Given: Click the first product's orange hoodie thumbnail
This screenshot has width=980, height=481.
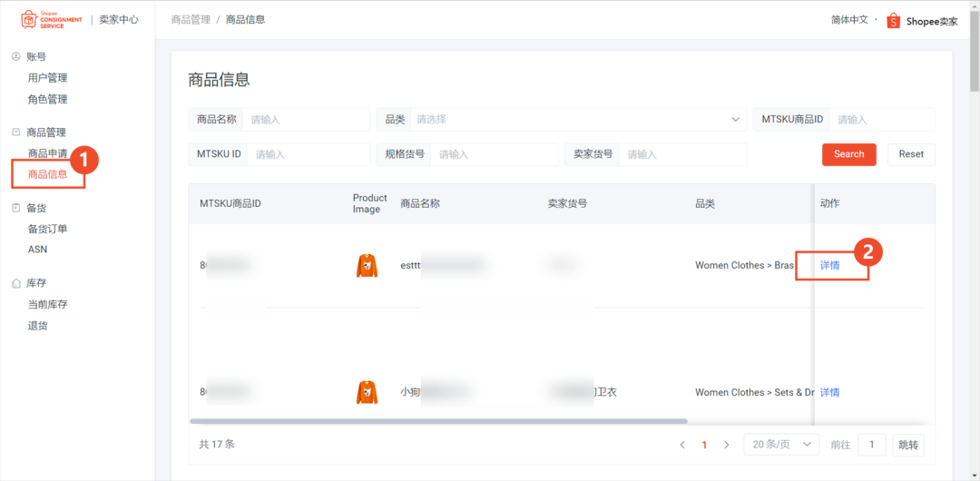Looking at the screenshot, I should (367, 266).
